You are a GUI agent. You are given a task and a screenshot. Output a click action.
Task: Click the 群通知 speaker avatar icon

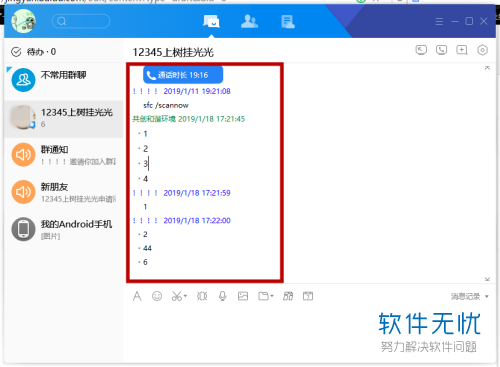coord(23,155)
